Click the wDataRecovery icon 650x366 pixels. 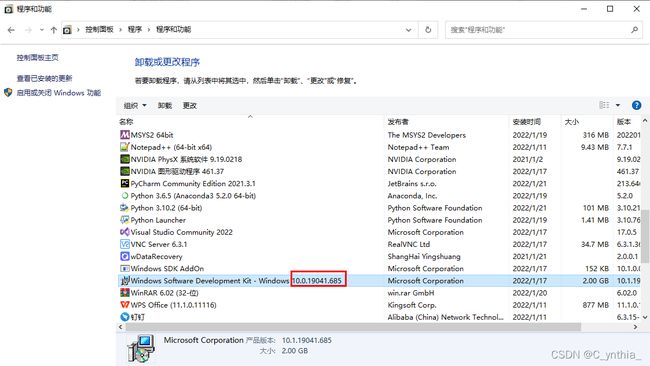pyautogui.click(x=124, y=256)
